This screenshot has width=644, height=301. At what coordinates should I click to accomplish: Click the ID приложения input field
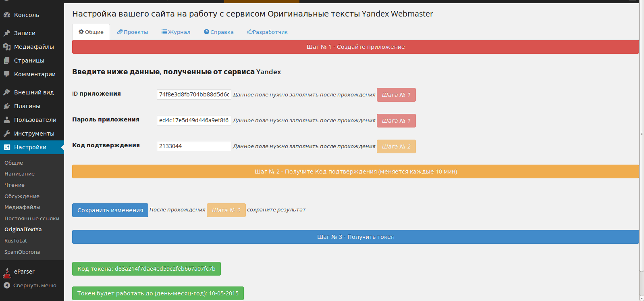pyautogui.click(x=194, y=94)
